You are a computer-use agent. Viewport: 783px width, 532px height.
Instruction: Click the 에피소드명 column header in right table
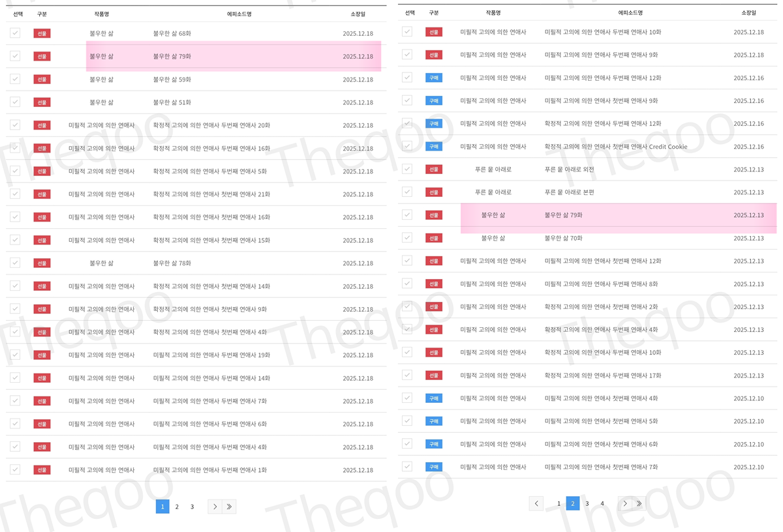[630, 12]
